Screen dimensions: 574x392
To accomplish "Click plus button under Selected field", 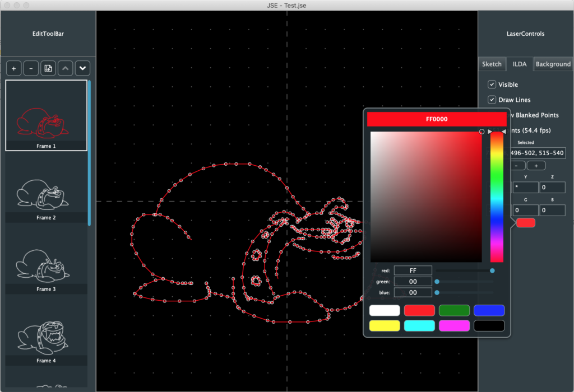I will point(536,166).
